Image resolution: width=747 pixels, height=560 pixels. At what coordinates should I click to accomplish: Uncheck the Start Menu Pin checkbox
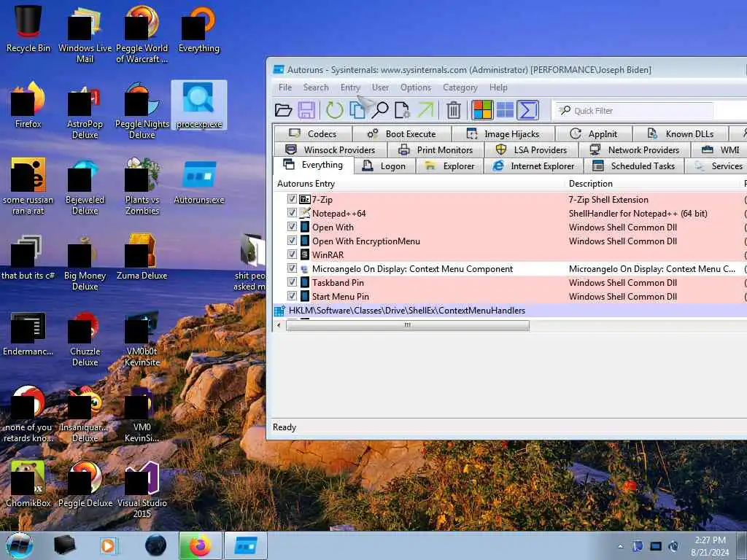[292, 296]
